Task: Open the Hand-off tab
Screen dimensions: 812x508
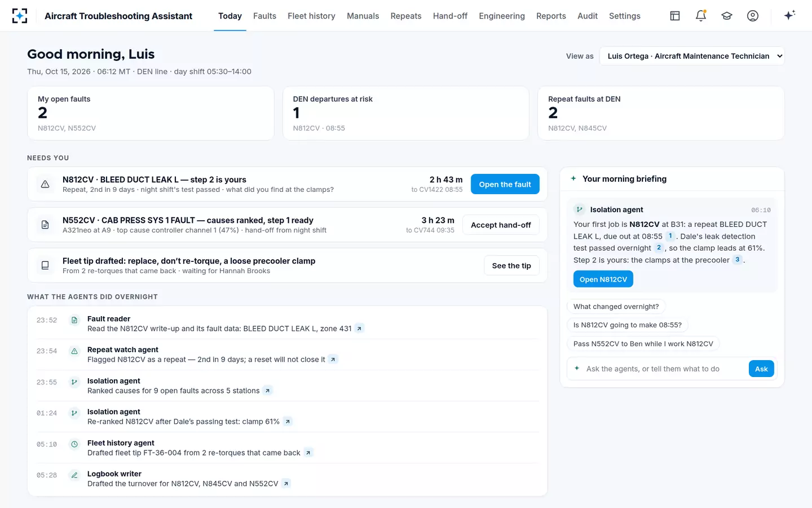Action: 450,16
